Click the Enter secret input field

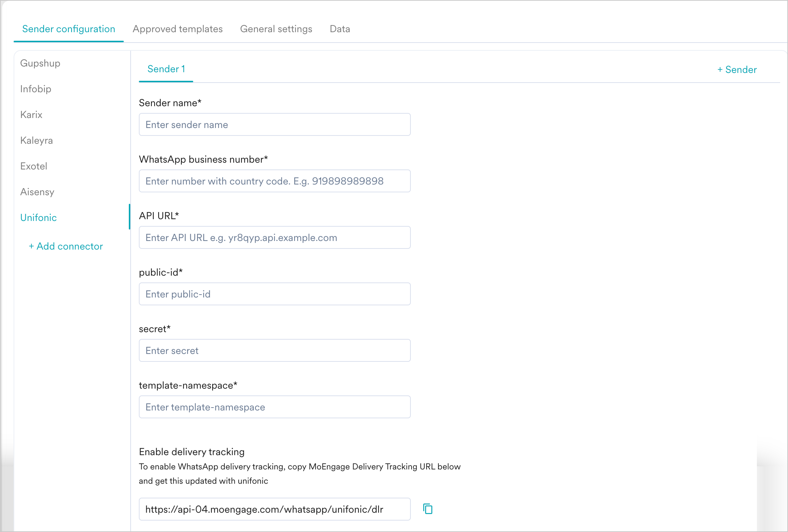click(274, 350)
